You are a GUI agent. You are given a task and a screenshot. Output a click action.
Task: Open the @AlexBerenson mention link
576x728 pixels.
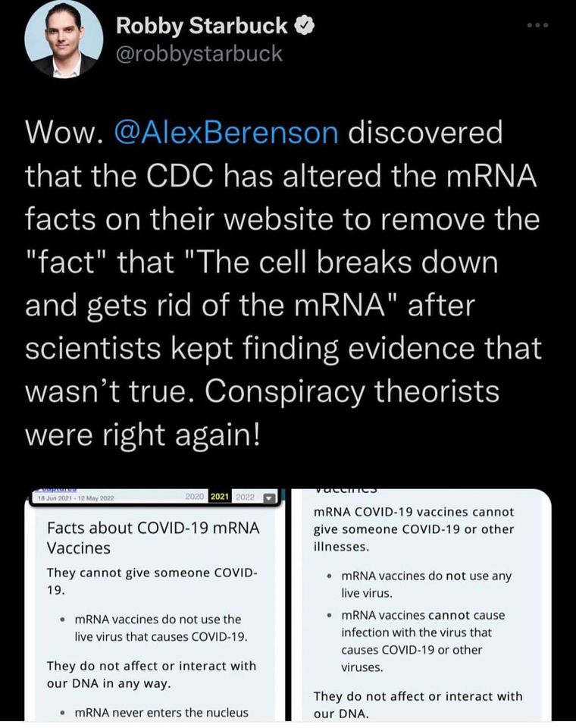point(225,133)
